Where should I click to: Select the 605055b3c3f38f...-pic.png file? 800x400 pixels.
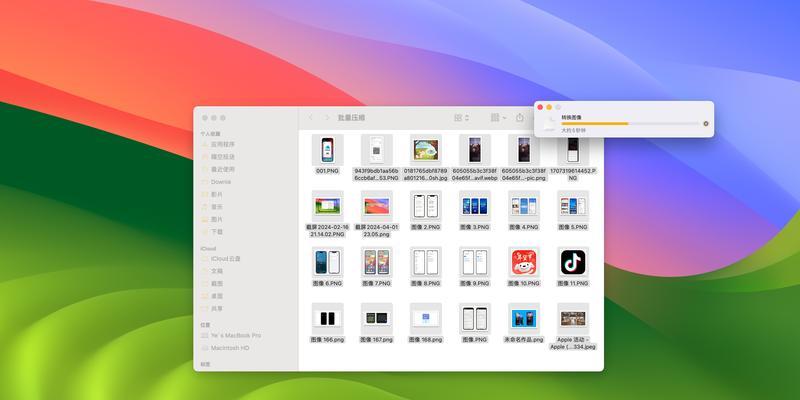(x=524, y=151)
